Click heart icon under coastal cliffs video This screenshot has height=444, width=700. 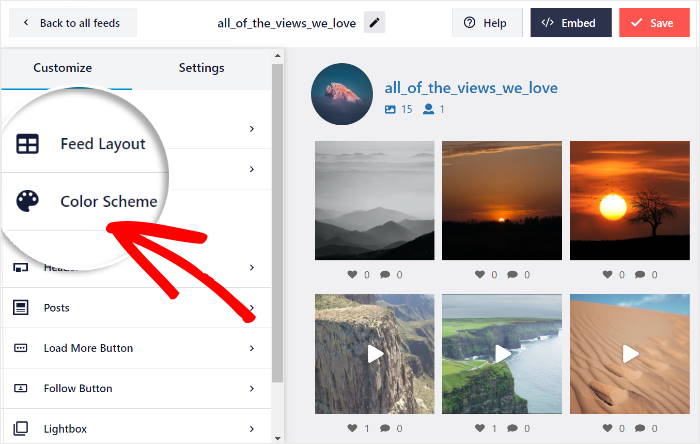coord(480,428)
